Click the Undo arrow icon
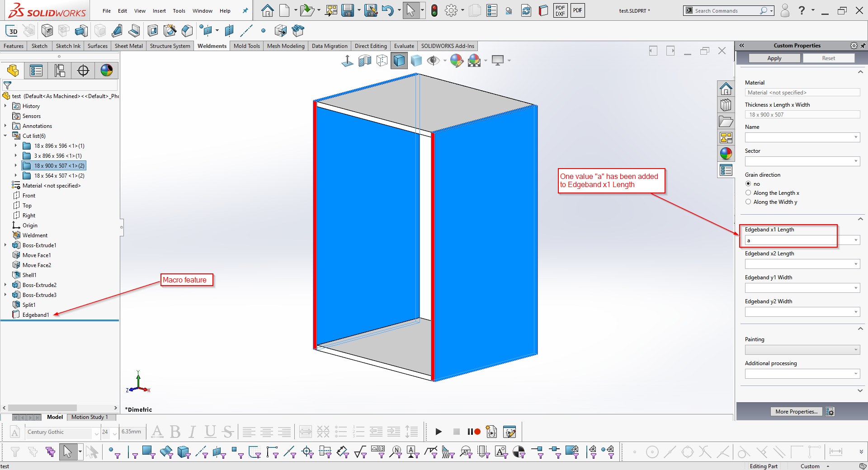Screen dimensions: 868x470 [x=387, y=10]
